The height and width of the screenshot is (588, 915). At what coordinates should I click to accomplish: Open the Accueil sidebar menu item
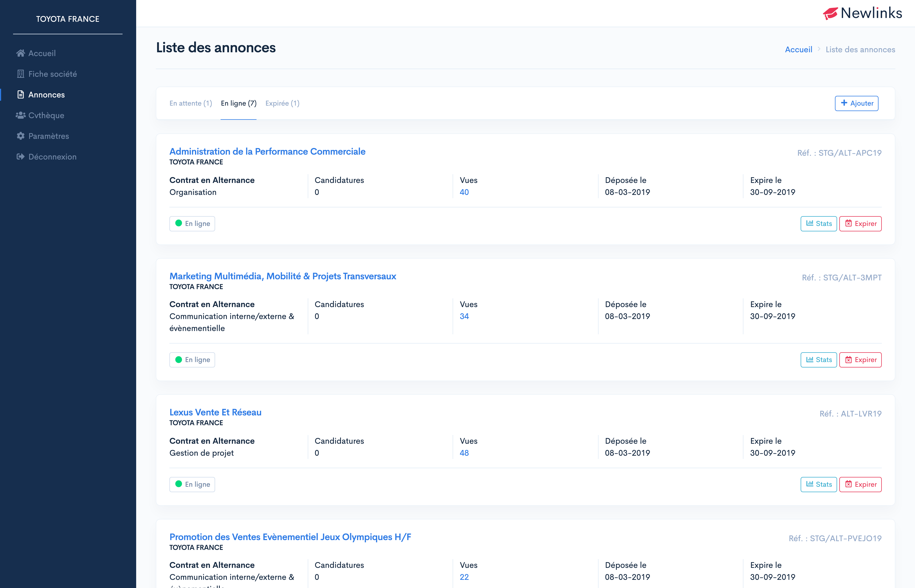pos(68,53)
